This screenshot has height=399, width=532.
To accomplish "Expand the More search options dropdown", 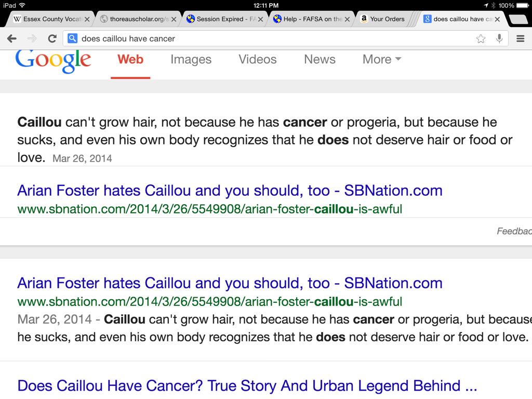I will tap(382, 59).
